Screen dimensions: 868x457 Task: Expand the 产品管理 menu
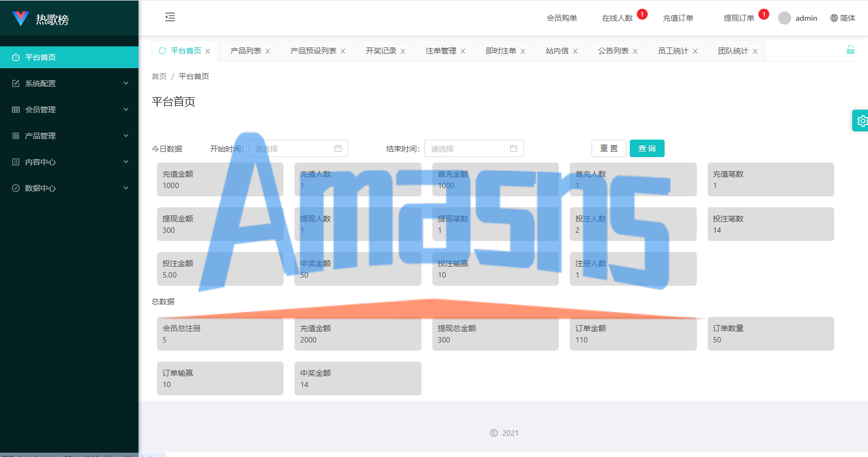69,136
